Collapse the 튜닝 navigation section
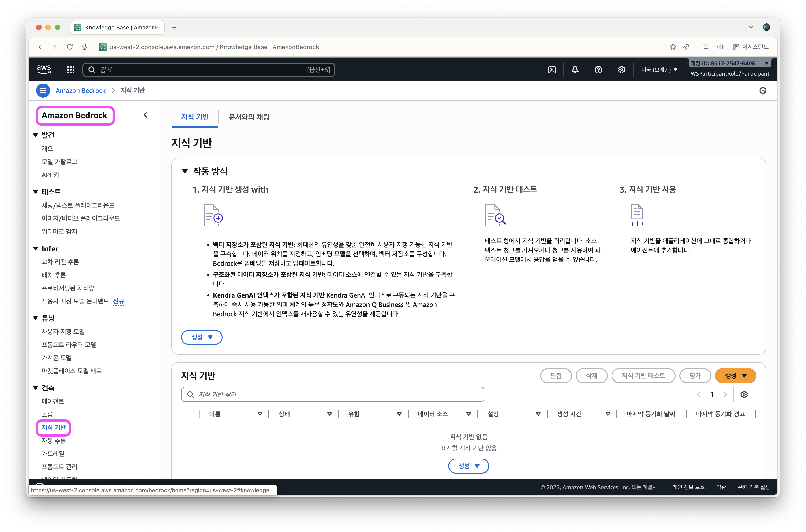Screen dimensions: 806x532 click(36, 318)
